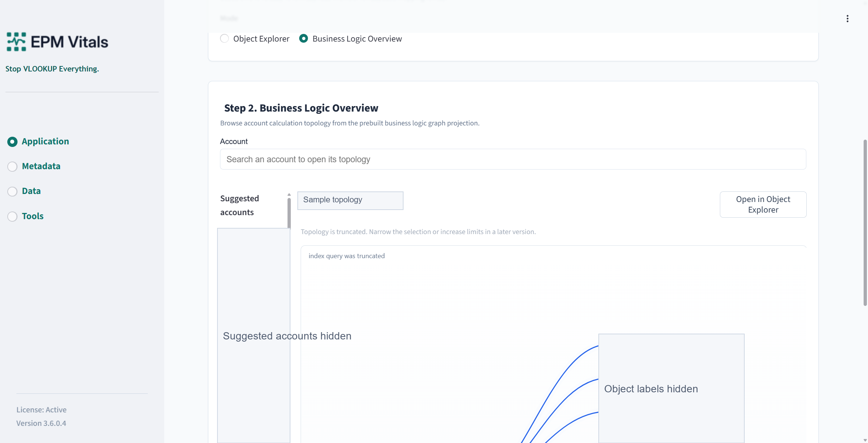Screen dimensions: 868x443
Task: Click the 'License: Active' status text
Action: [41, 410]
